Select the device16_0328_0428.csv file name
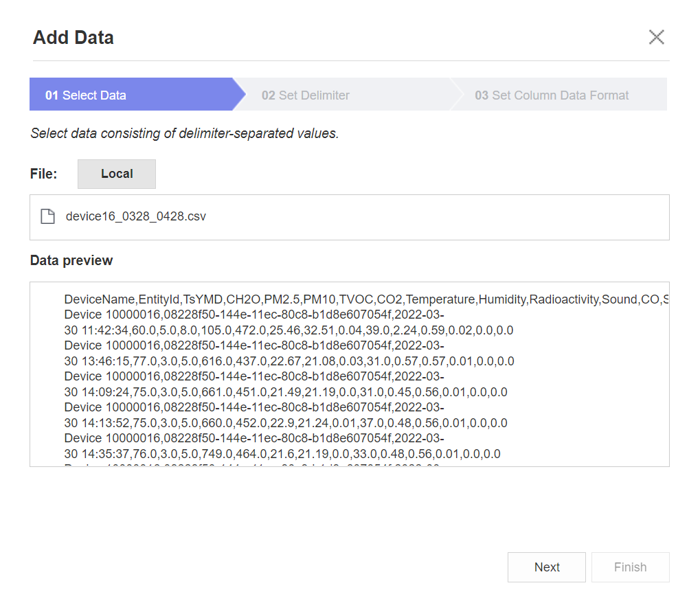This screenshot has height=614, width=700. (136, 216)
